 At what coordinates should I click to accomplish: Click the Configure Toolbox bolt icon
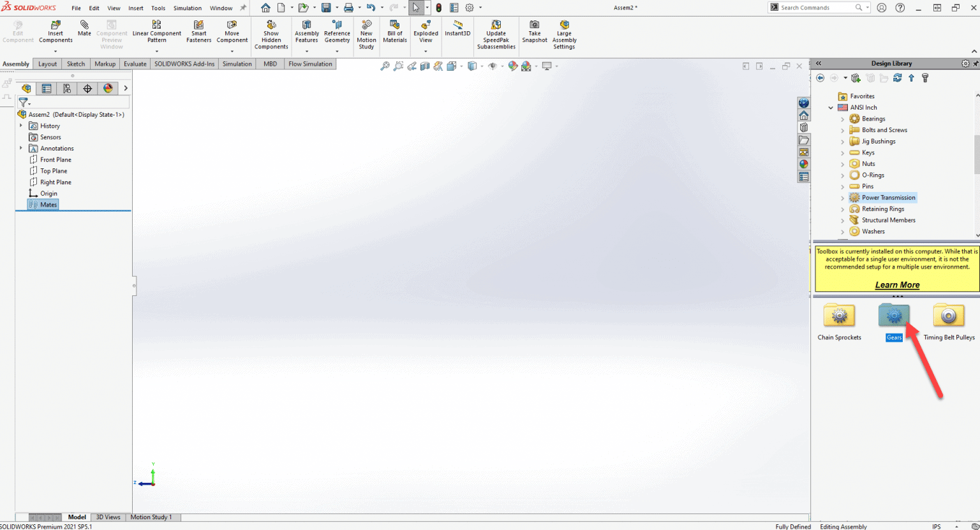point(925,78)
